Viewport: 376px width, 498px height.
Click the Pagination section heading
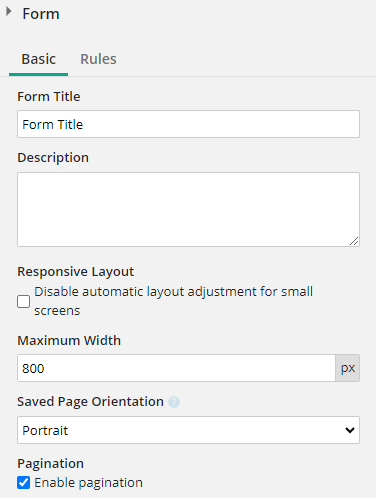pos(51,463)
